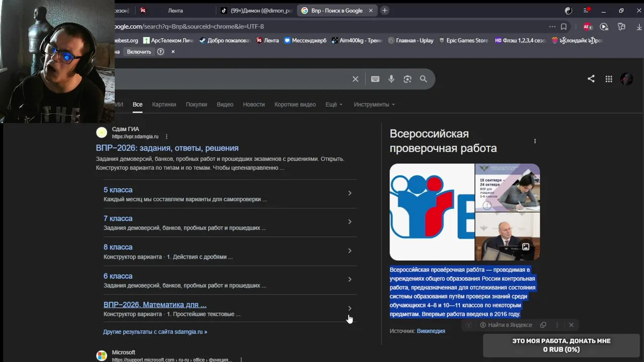Open the on-screen keyboard input tool

[375, 79]
